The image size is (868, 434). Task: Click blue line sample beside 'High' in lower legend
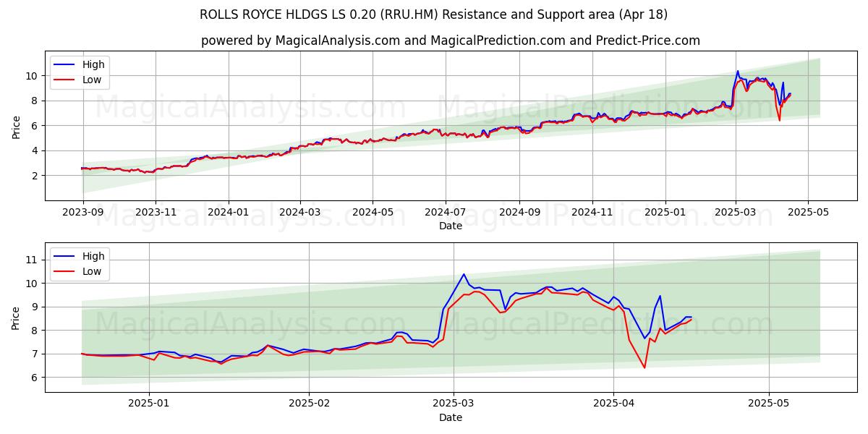click(x=65, y=257)
